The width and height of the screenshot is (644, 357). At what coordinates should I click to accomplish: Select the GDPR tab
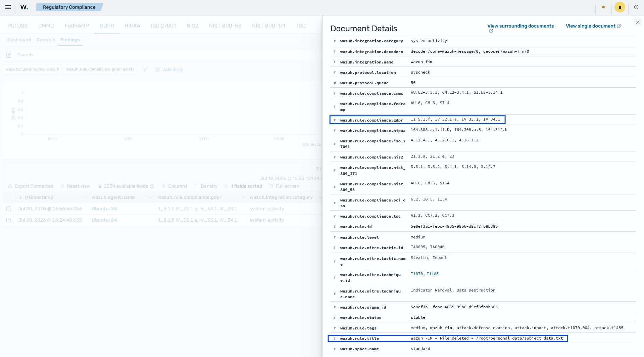point(107,26)
